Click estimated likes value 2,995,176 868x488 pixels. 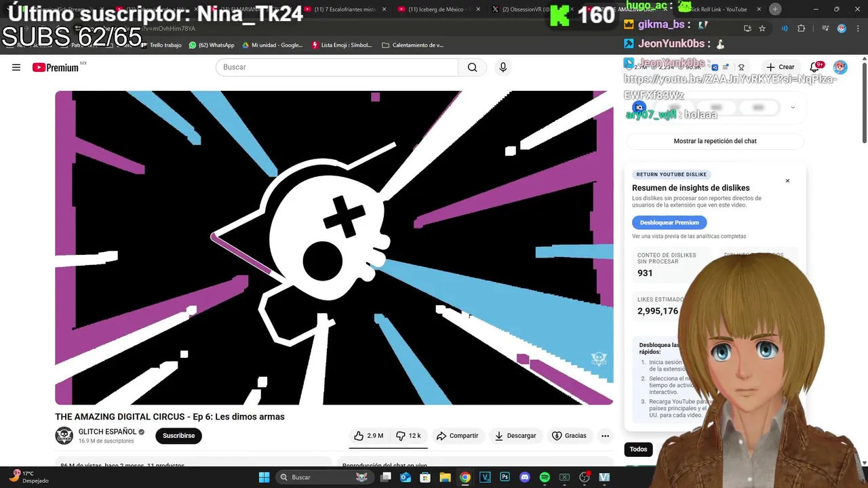[658, 311]
